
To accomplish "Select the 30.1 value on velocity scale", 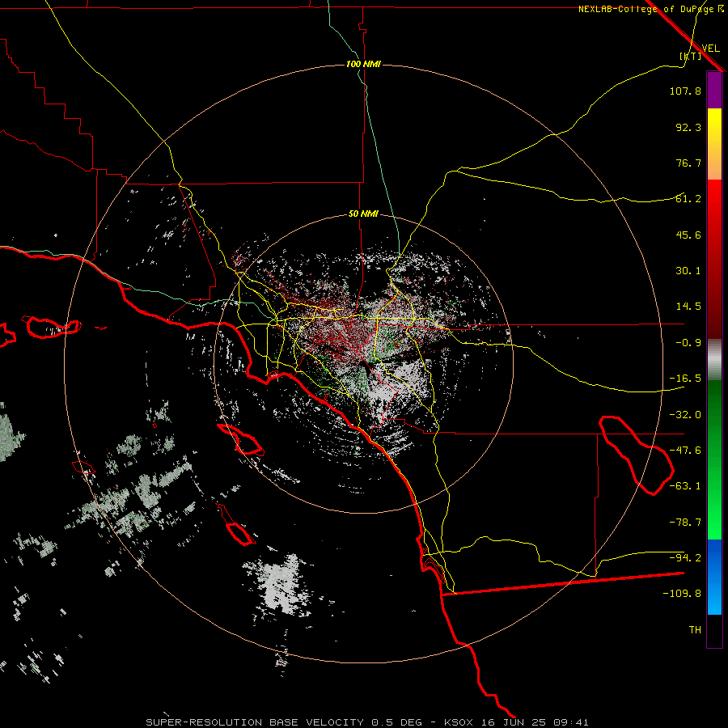I will point(688,271).
